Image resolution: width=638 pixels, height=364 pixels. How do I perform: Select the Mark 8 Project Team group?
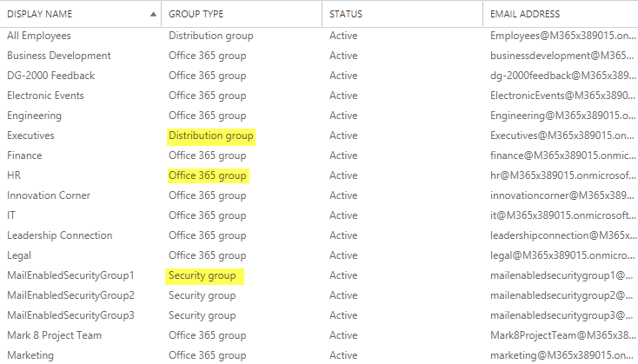coord(319,335)
